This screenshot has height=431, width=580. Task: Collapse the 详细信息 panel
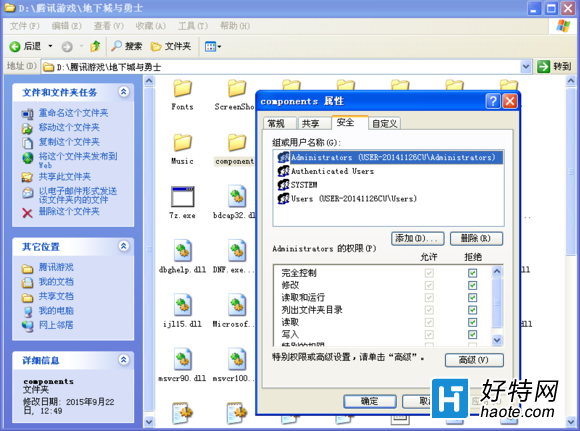[124, 359]
